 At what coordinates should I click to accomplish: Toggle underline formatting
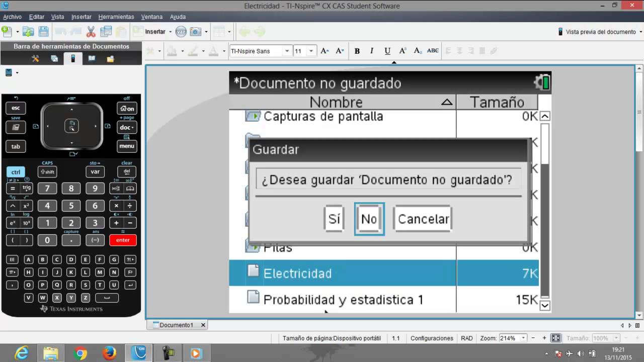click(387, 51)
